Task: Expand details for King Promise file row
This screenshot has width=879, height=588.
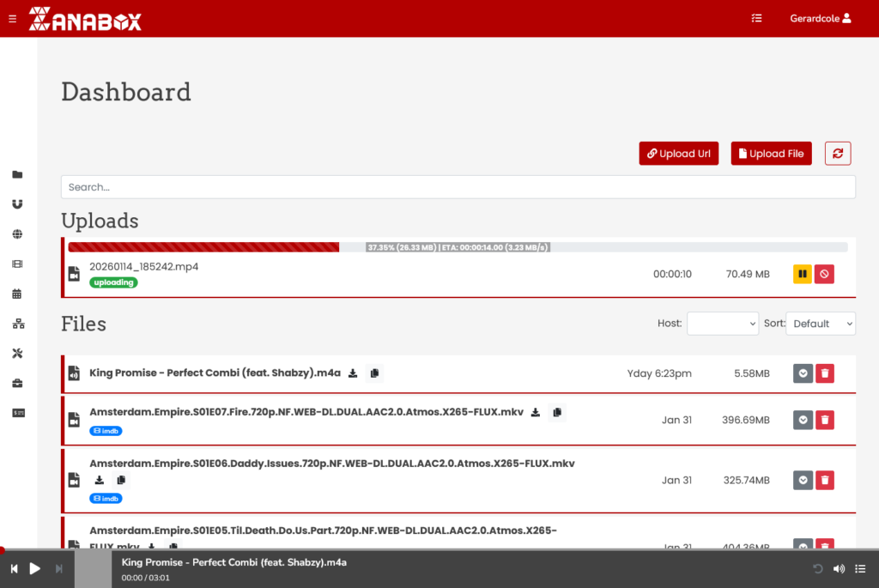Action: pos(802,373)
